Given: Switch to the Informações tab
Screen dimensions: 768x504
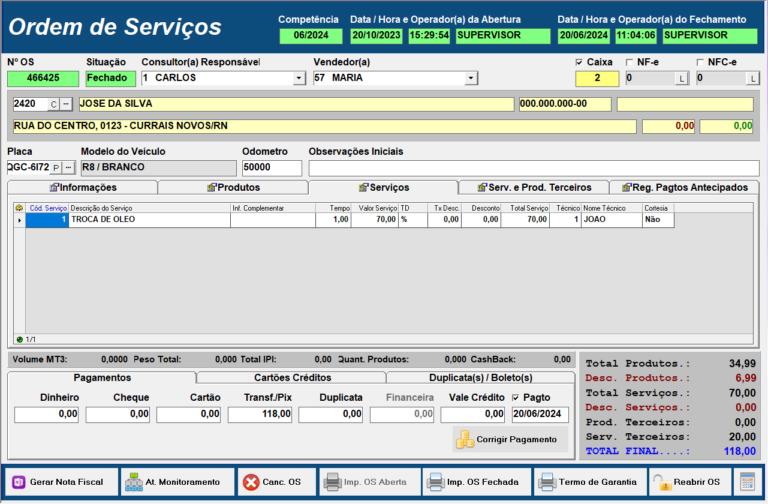Looking at the screenshot, I should tap(83, 188).
